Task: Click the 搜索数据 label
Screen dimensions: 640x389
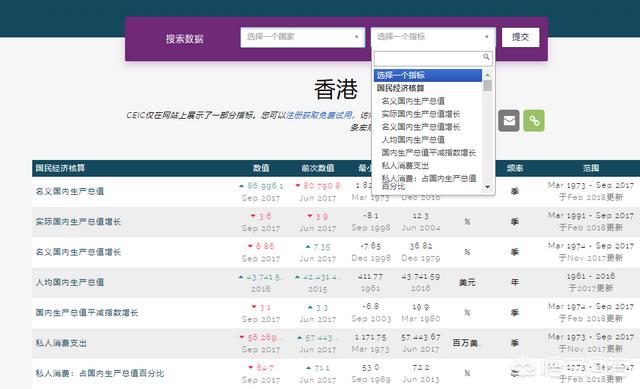Action: coord(184,39)
